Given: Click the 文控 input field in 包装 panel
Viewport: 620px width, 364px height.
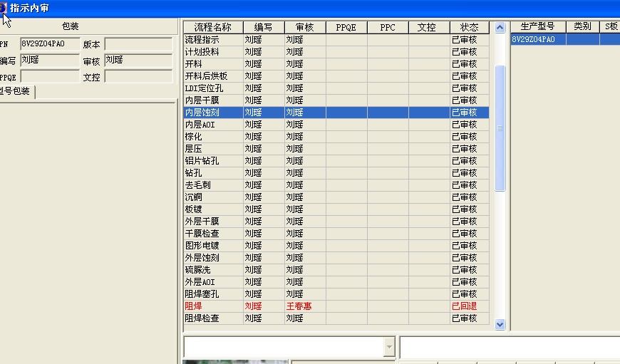Looking at the screenshot, I should pos(138,76).
